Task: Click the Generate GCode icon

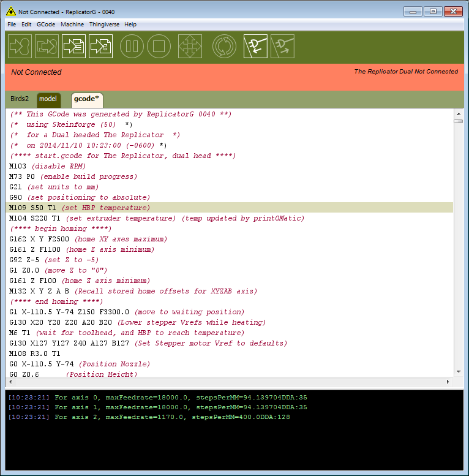Action: point(100,46)
